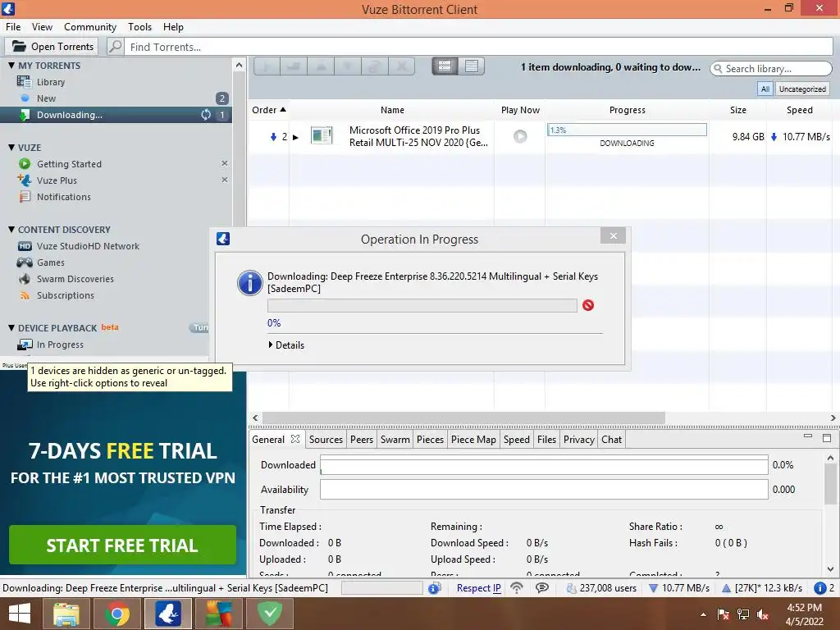Switch to the Files tab
840x630 pixels.
pyautogui.click(x=546, y=440)
